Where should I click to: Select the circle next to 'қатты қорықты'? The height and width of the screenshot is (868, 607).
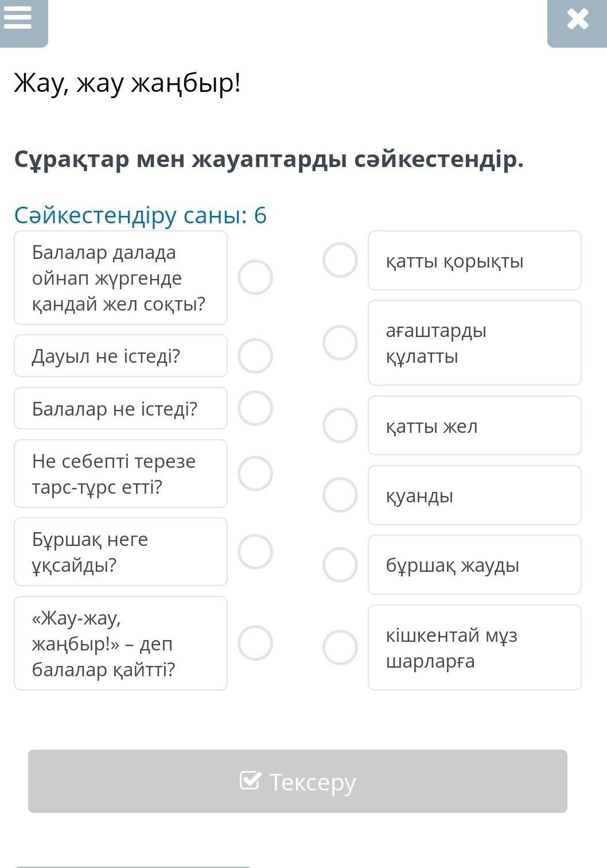tap(340, 260)
